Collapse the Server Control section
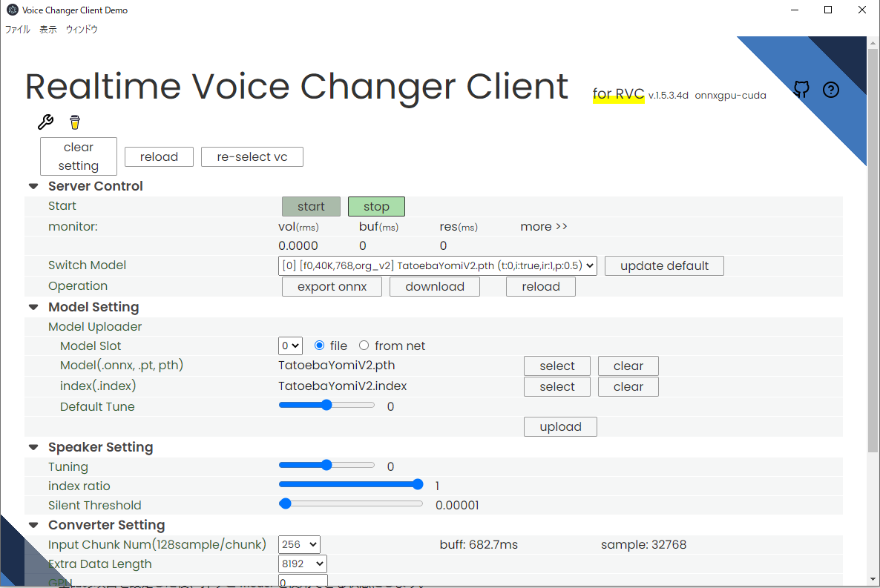Image resolution: width=880 pixels, height=588 pixels. tap(33, 186)
